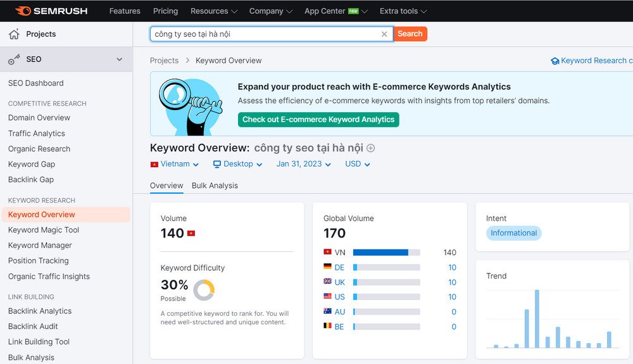Image resolution: width=633 pixels, height=364 pixels.
Task: Open Position Tracking in sidebar
Action: (x=39, y=261)
